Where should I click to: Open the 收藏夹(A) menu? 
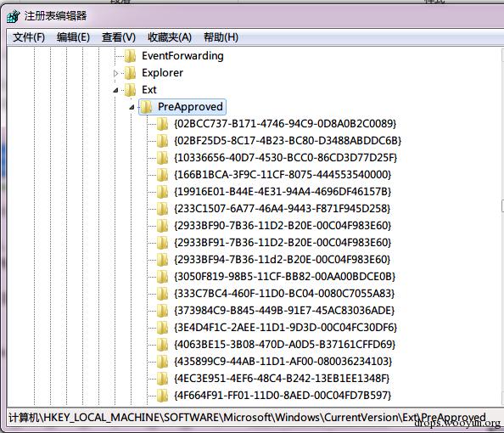pos(170,37)
